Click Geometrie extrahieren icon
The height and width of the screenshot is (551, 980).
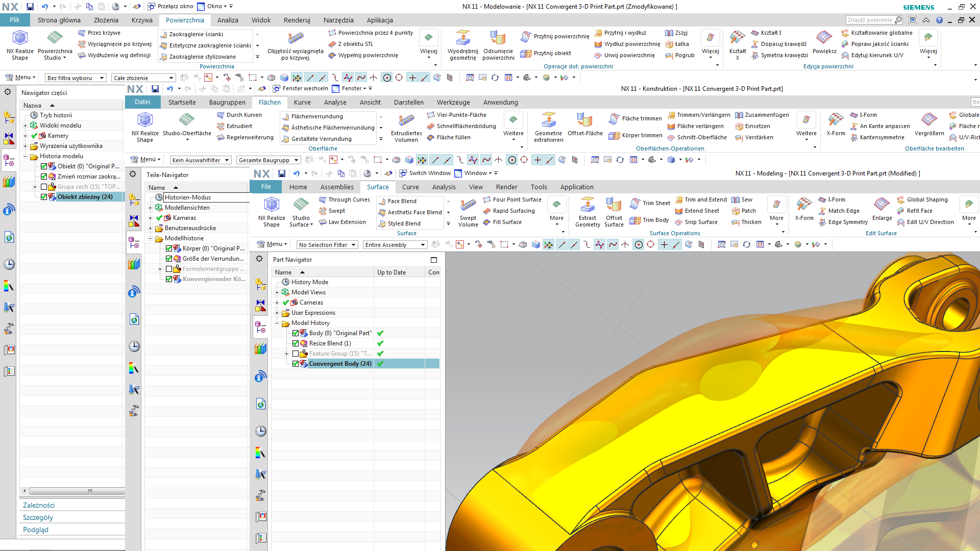tap(549, 128)
